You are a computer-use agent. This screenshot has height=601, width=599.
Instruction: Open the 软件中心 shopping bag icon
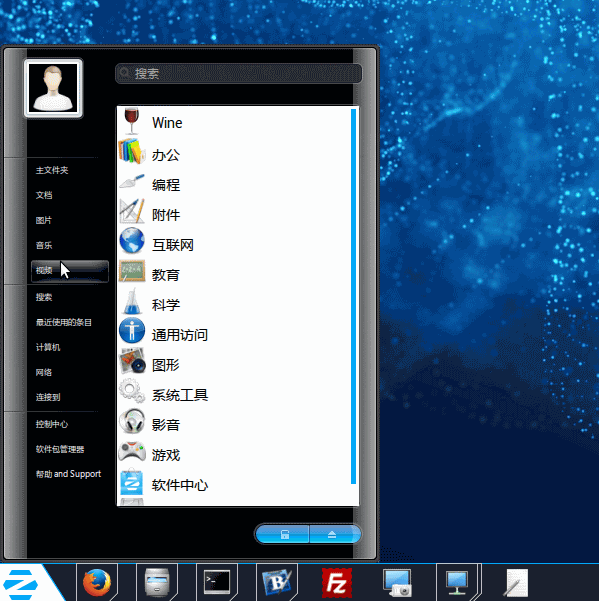(x=131, y=482)
